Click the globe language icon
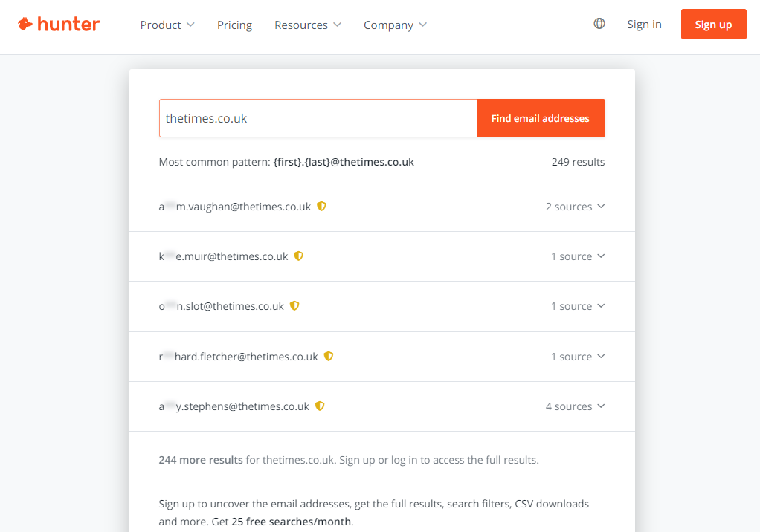This screenshot has width=760, height=532. (599, 24)
